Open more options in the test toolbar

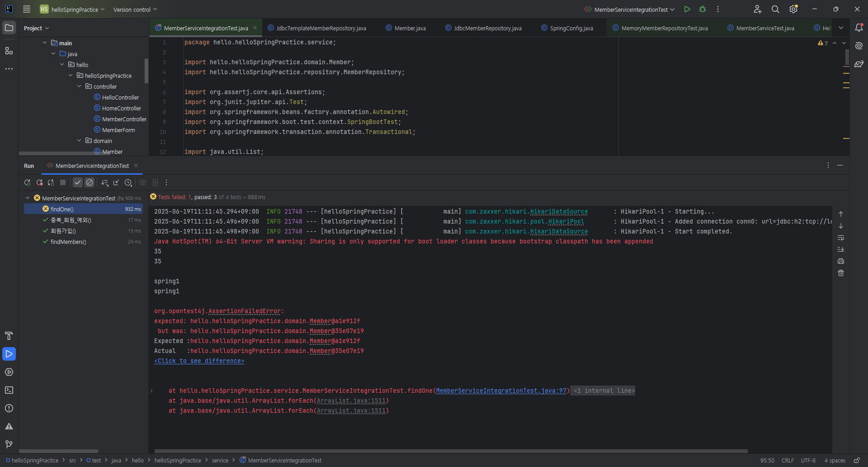pyautogui.click(x=166, y=182)
